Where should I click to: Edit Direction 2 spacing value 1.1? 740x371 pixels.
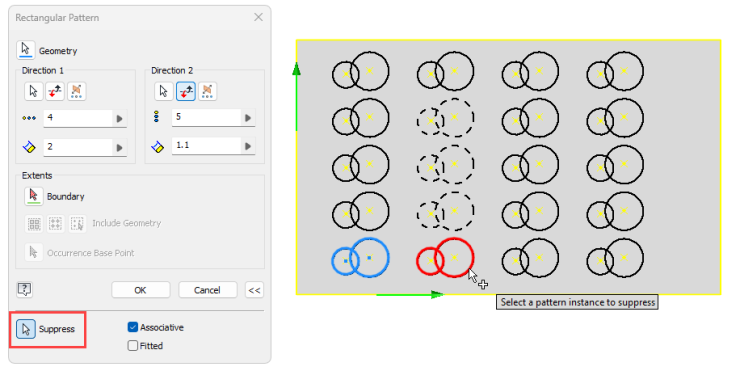point(207,146)
